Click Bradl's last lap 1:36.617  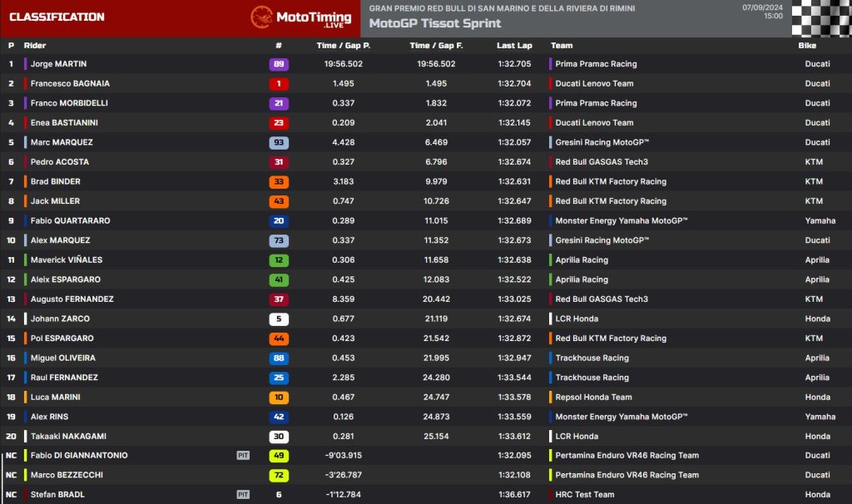(x=514, y=495)
